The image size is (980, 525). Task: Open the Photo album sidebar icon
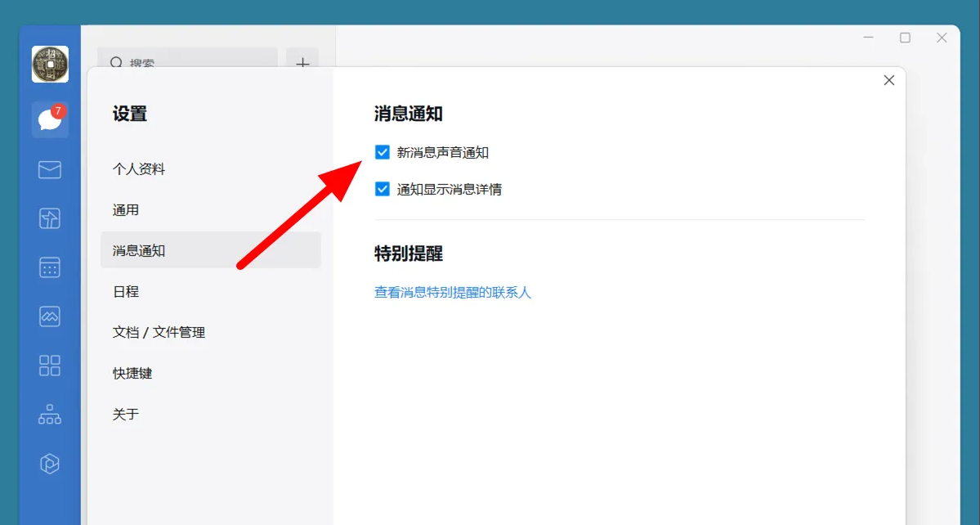[x=49, y=316]
